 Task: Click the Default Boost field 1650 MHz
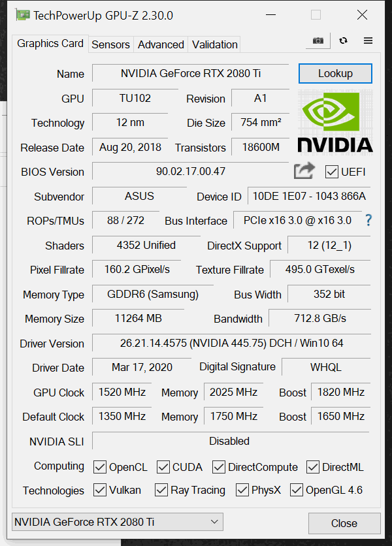[x=341, y=416]
